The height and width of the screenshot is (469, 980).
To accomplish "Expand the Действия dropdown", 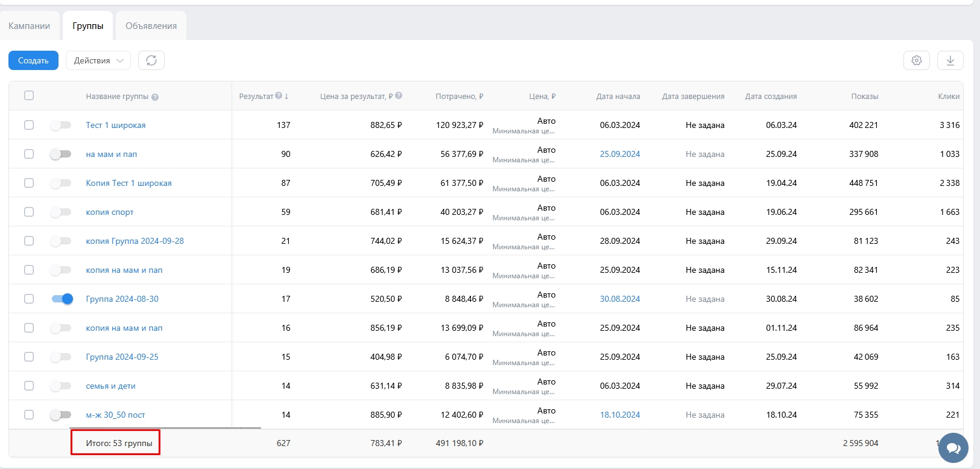I will point(98,60).
